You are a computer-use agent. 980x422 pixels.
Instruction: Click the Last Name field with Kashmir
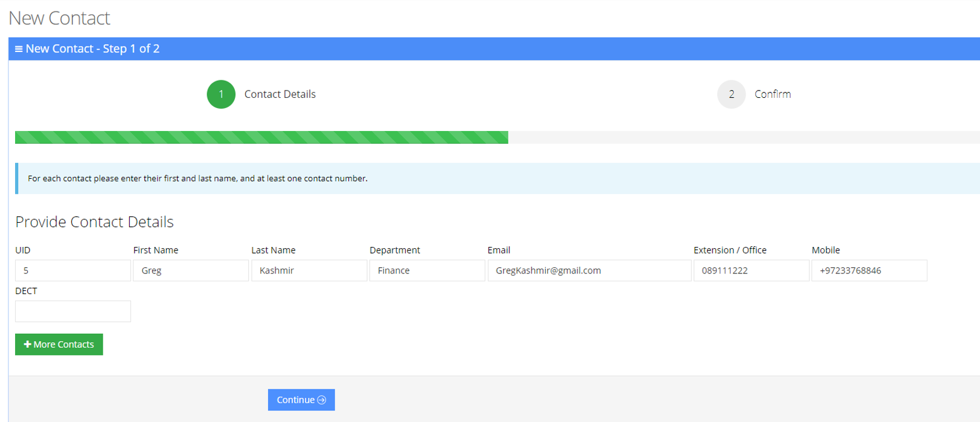[309, 270]
